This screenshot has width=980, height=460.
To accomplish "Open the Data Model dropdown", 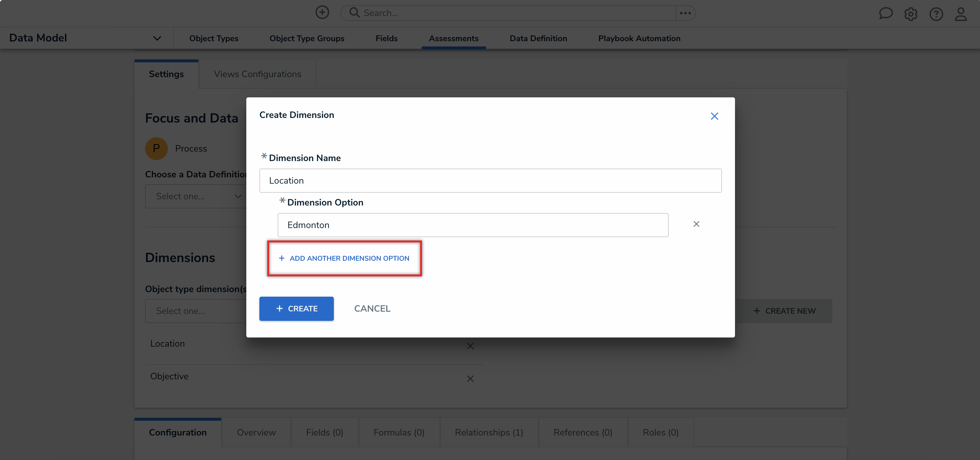I will coord(157,38).
